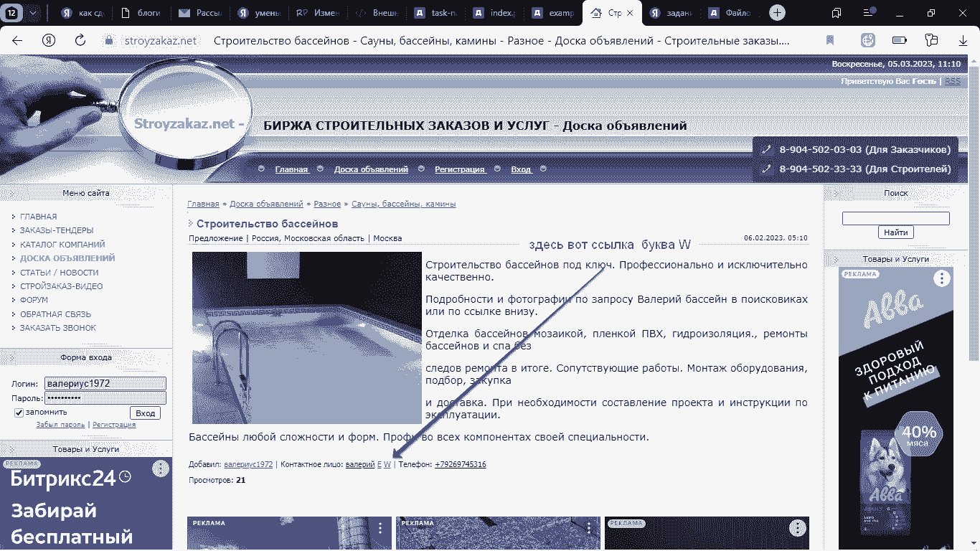This screenshot has width=980, height=551.
Task: Click the downloads arrow icon in toolbar
Action: (x=963, y=41)
